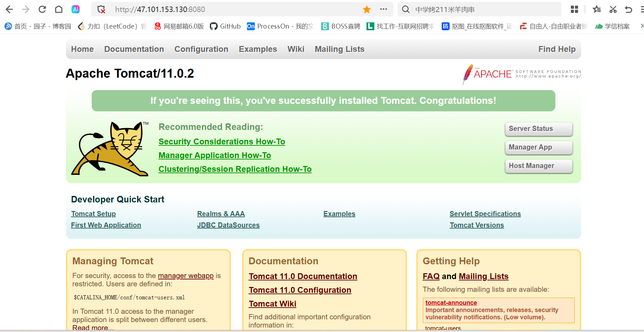The height and width of the screenshot is (332, 644).
Task: Open the Documentation nav item
Action: (134, 49)
